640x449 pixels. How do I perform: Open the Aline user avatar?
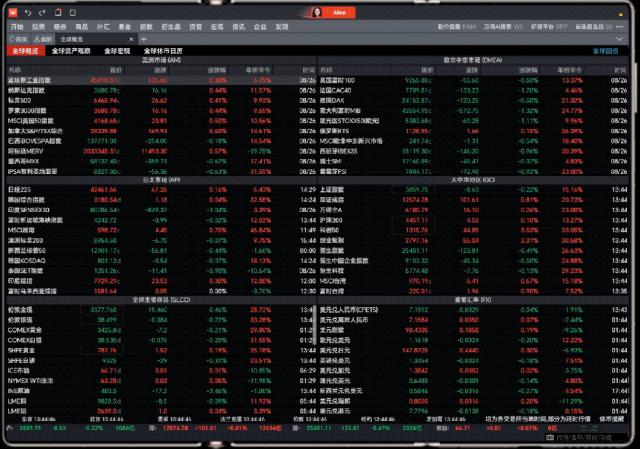coord(316,12)
